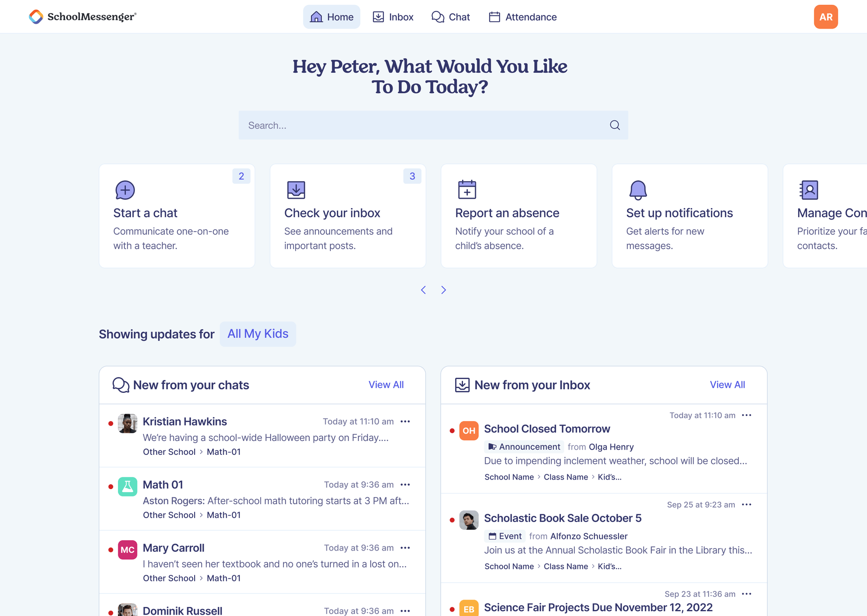
Task: Switch to the Home tab
Action: point(332,16)
